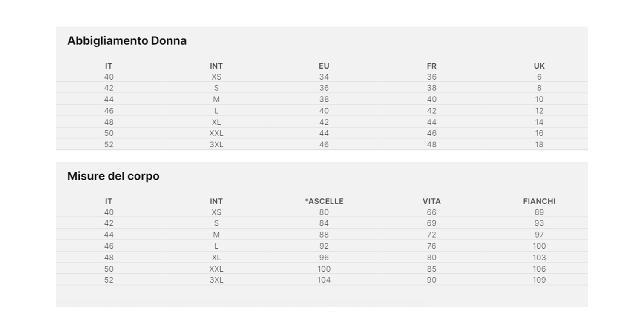Image resolution: width=644 pixels, height=332 pixels.
Task: Click the INT header in Misure del corpo table
Action: 216,201
